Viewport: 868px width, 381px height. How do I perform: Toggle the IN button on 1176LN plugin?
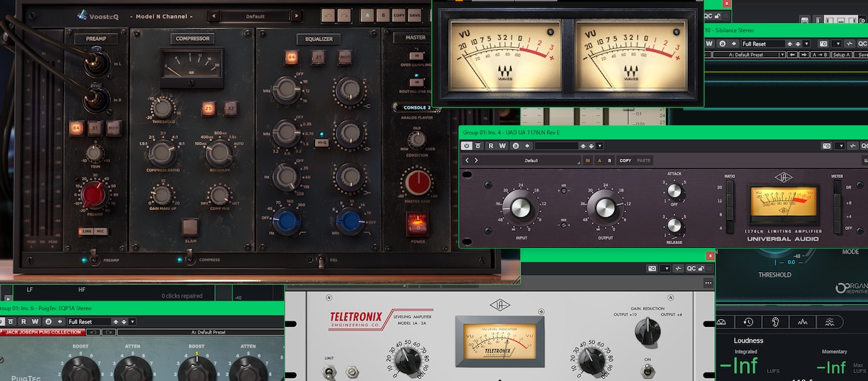click(588, 161)
